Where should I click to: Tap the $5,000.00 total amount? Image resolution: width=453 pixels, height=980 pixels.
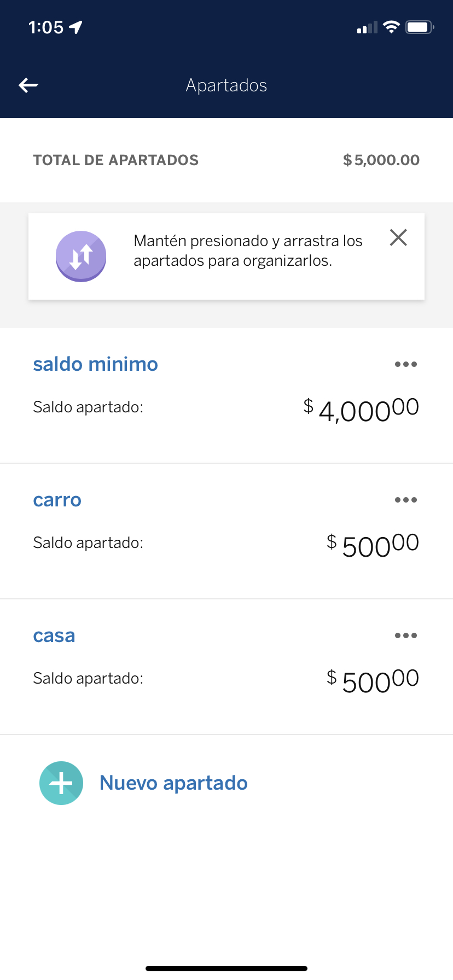pos(381,160)
